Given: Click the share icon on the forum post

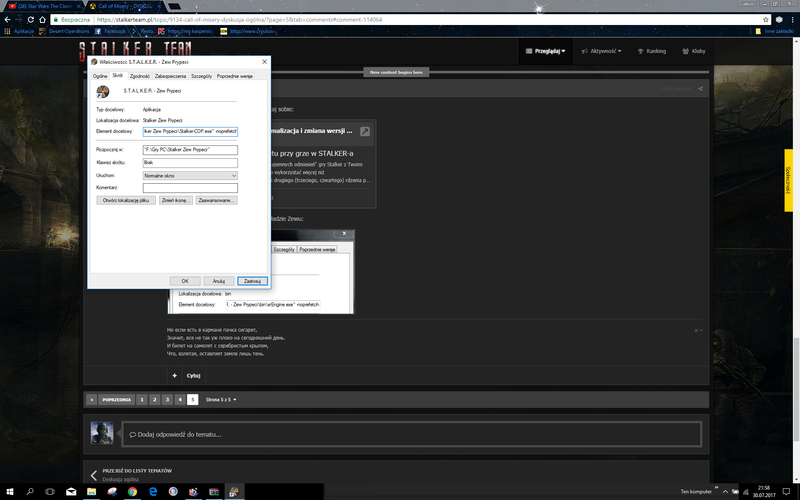Looking at the screenshot, I should tap(701, 89).
